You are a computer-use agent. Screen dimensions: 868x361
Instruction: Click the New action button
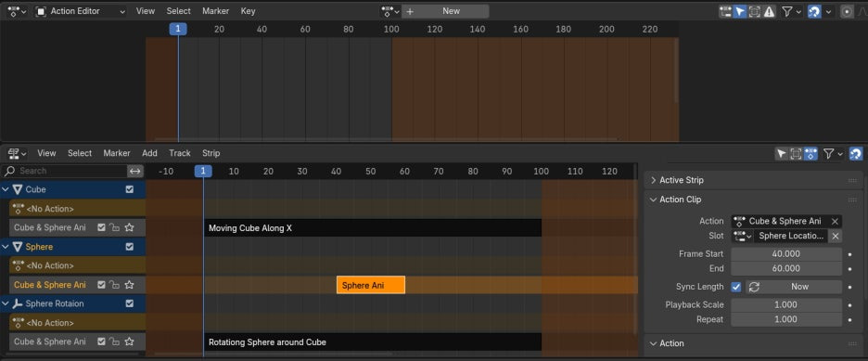pos(445,11)
